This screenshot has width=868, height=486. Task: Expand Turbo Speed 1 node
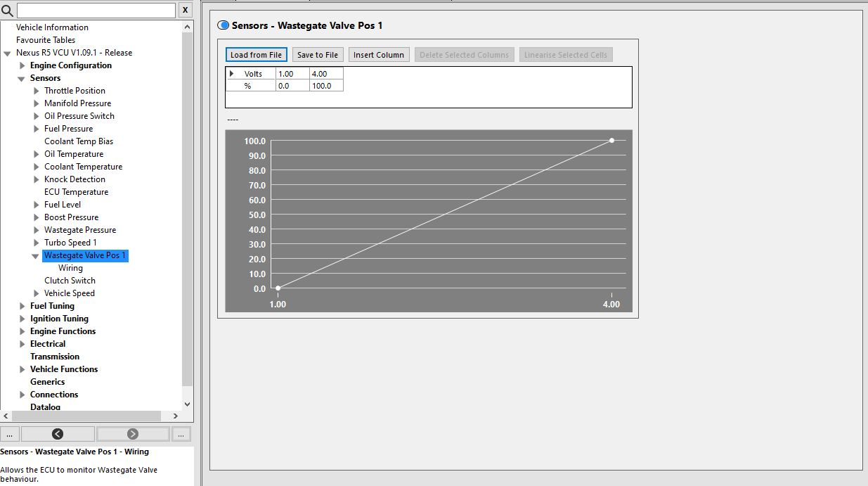tap(37, 243)
